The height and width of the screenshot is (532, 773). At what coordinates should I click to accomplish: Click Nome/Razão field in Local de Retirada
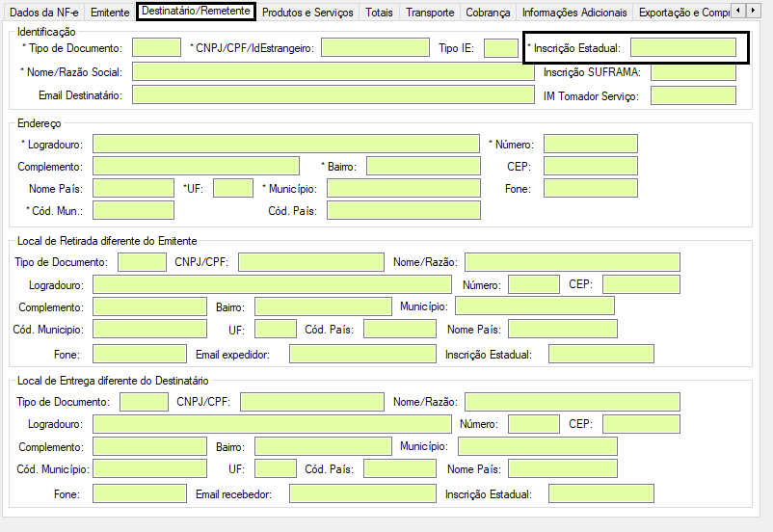coord(573,262)
